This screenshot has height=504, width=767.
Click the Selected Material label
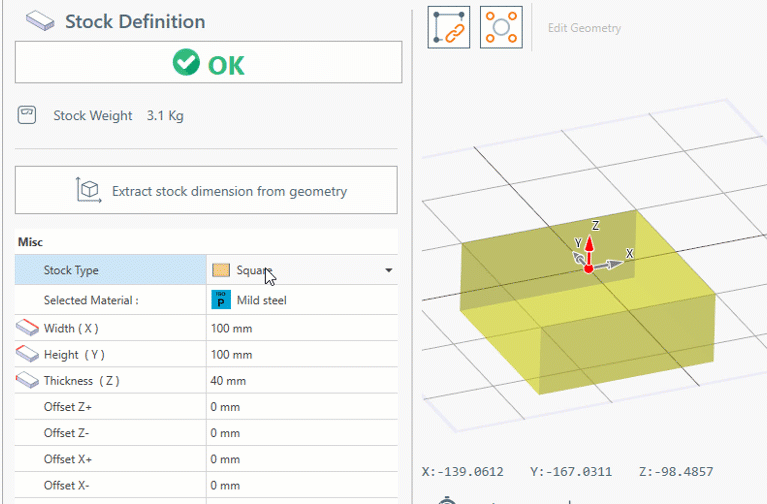click(x=91, y=300)
